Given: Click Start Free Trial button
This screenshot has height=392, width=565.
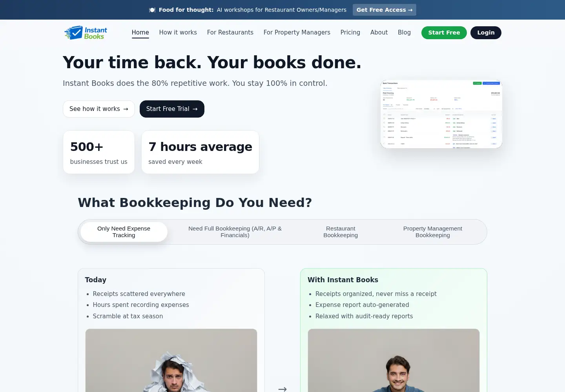Looking at the screenshot, I should point(172,109).
